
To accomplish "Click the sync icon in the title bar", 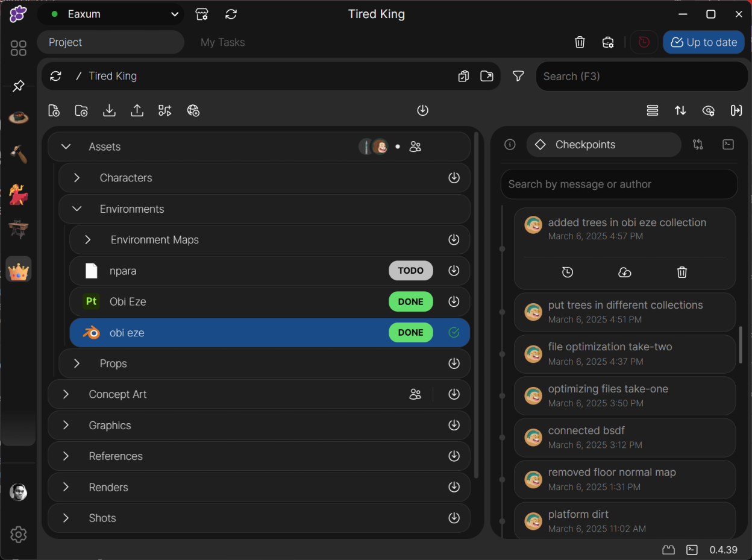I will point(231,14).
